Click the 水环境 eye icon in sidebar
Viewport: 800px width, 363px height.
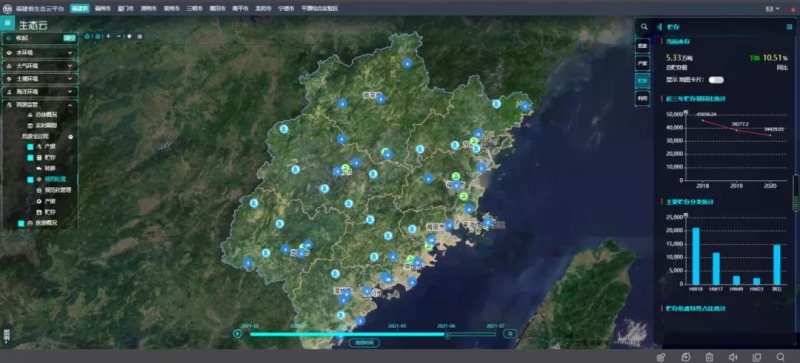(10, 53)
